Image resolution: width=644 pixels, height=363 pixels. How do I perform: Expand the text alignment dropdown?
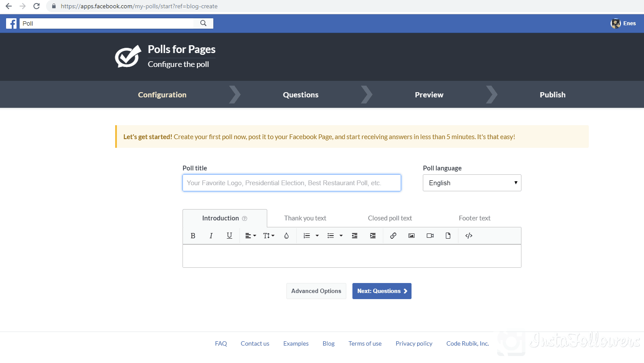[250, 235]
